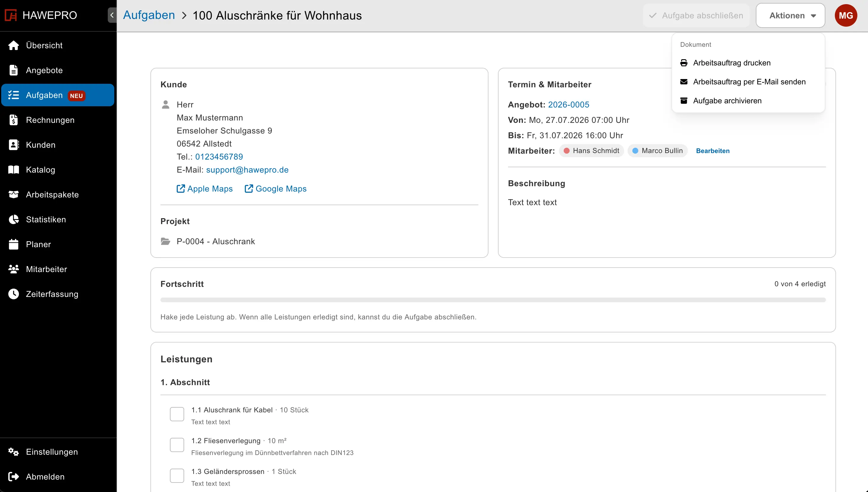Call phone number 0123456789 link

[x=219, y=157]
